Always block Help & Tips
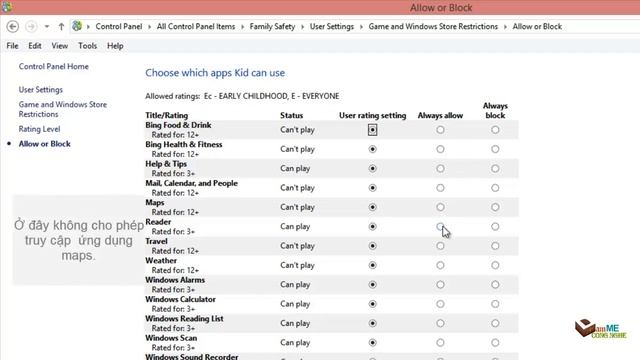Screen dimensions: 640x360 pyautogui.click(x=495, y=169)
